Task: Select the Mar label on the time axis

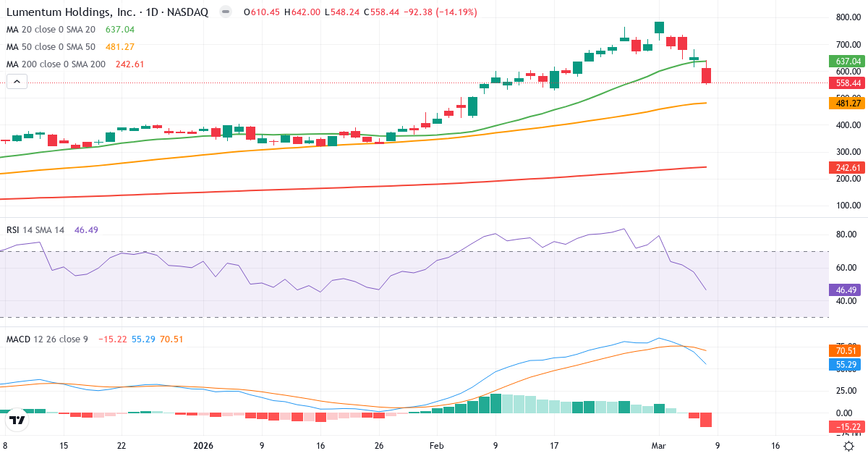Action: tap(658, 446)
